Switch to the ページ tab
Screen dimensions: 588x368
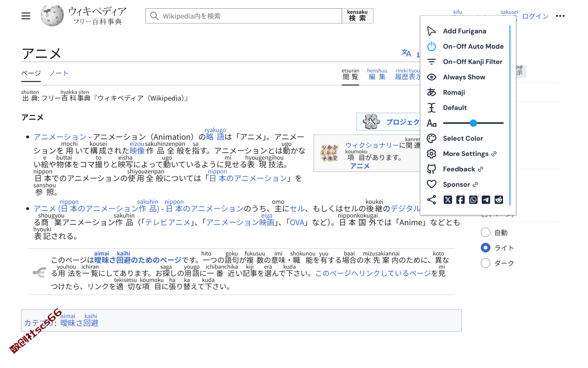click(31, 73)
